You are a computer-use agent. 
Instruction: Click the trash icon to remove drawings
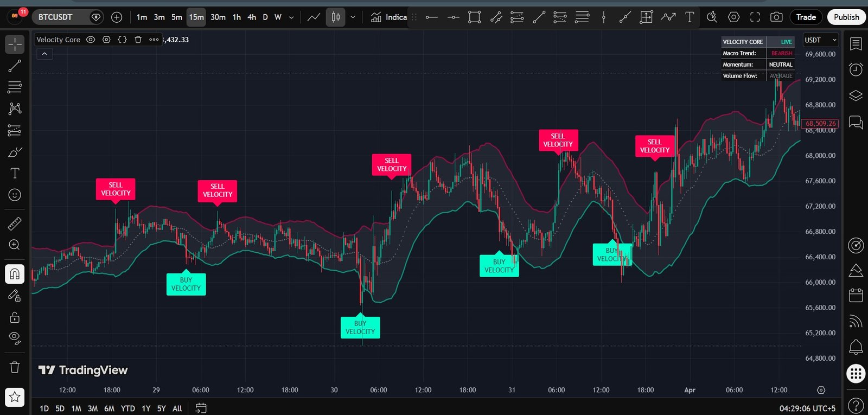pyautogui.click(x=15, y=367)
